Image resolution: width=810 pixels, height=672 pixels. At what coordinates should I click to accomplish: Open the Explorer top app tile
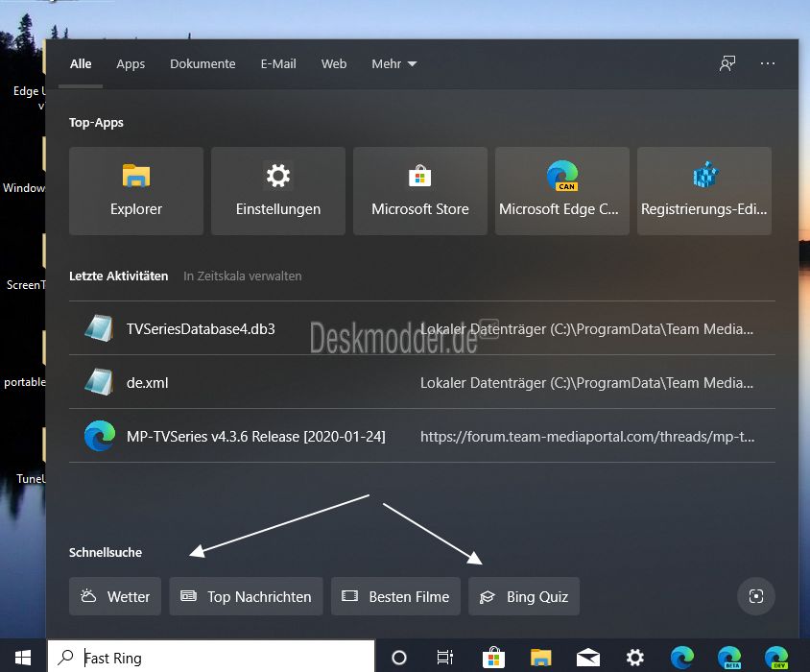136,191
